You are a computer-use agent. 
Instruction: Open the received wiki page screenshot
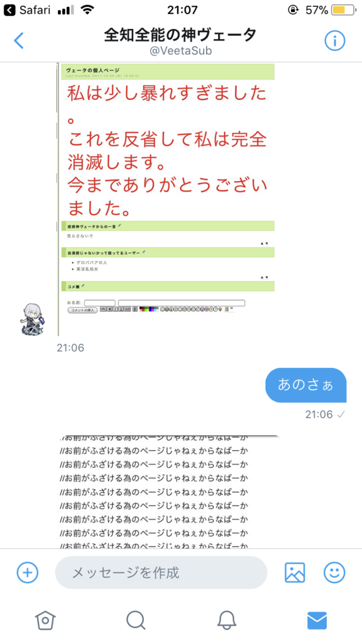(x=166, y=199)
